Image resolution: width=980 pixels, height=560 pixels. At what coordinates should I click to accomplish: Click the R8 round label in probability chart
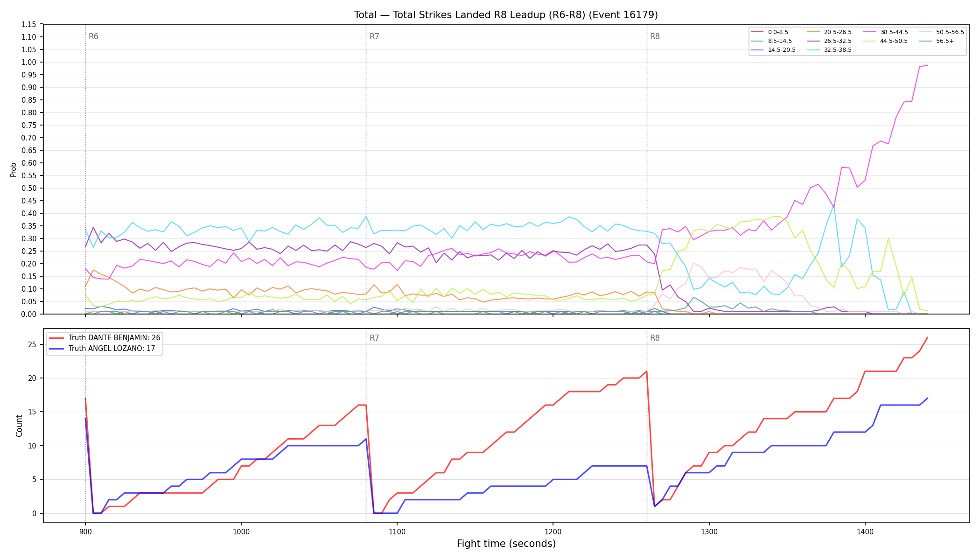coord(655,36)
